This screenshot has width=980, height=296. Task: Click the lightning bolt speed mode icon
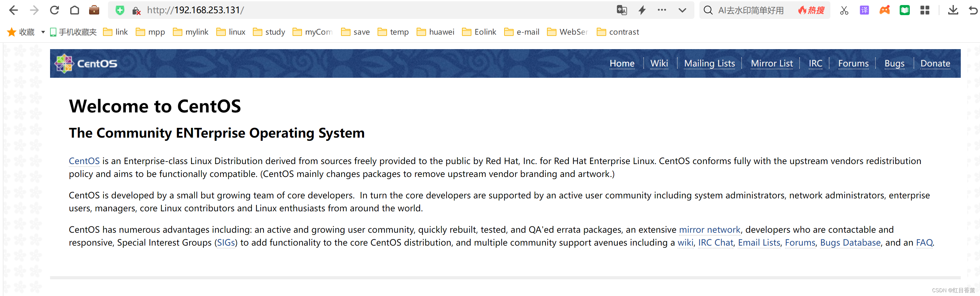click(x=642, y=10)
